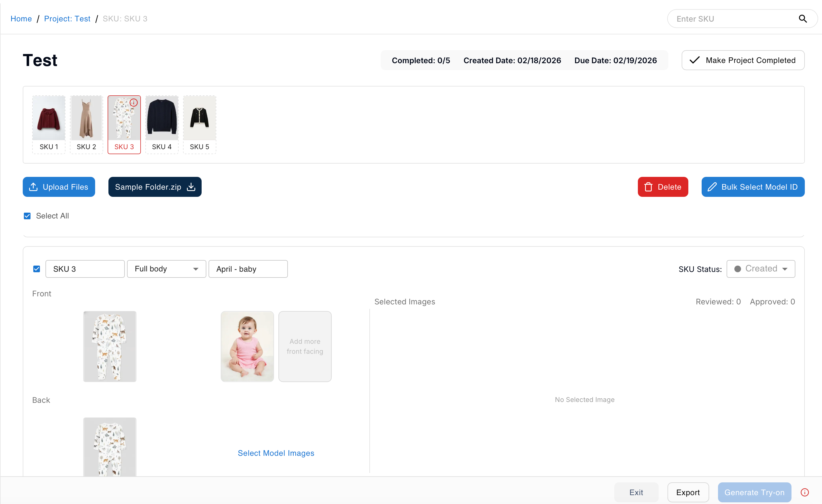Viewport: 822px width, 504px height.
Task: Click the info icon on SKU 3 thumbnail
Action: 134,103
